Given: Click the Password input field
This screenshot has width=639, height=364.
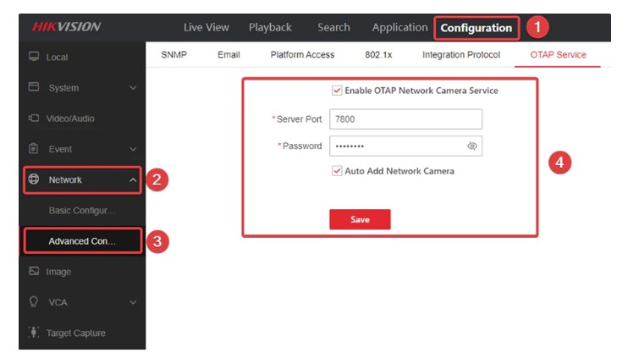Looking at the screenshot, I should pos(406,146).
